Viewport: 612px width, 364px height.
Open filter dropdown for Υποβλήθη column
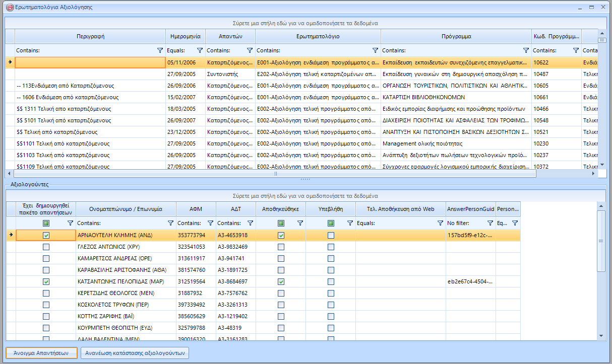click(x=350, y=223)
